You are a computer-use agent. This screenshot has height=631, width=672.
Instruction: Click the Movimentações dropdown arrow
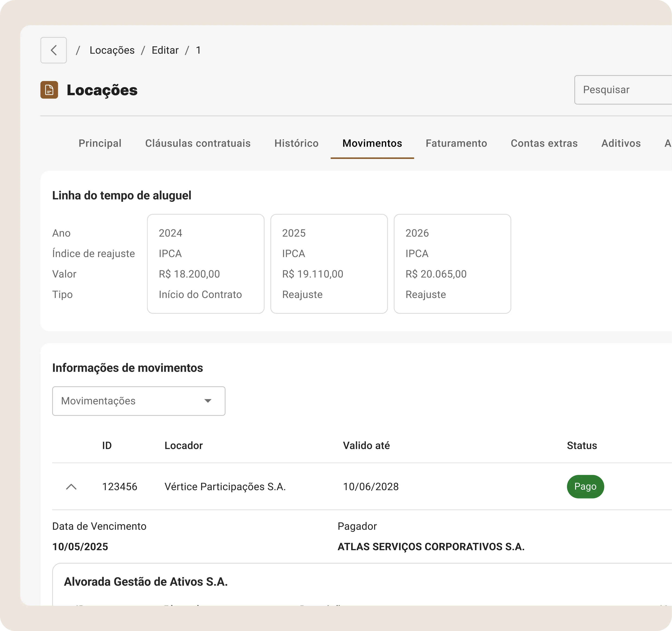pyautogui.click(x=208, y=401)
